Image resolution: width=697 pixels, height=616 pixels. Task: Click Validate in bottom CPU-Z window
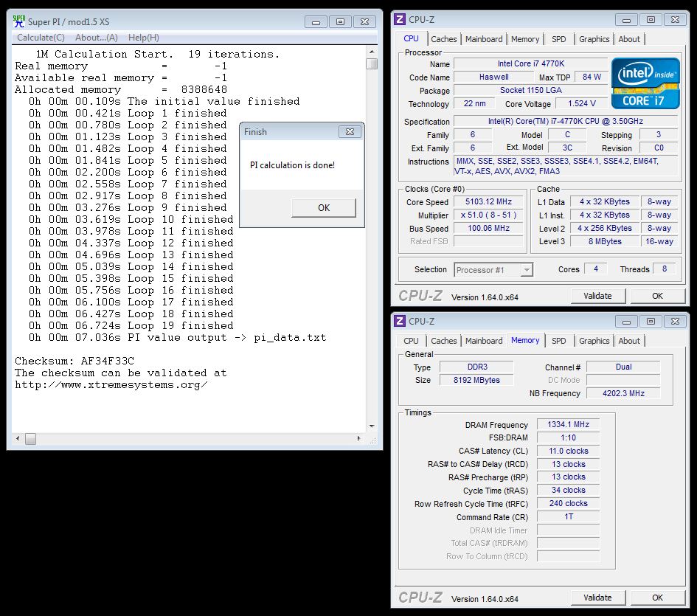(x=597, y=598)
